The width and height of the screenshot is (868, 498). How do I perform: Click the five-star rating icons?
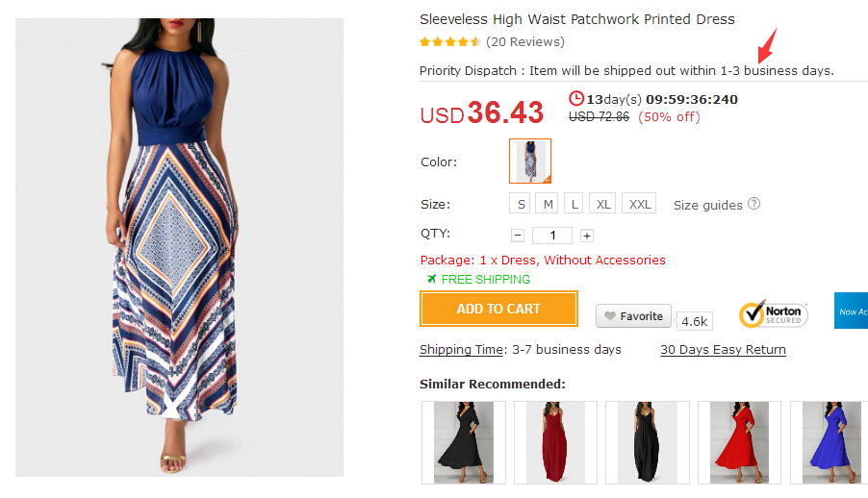(x=450, y=42)
